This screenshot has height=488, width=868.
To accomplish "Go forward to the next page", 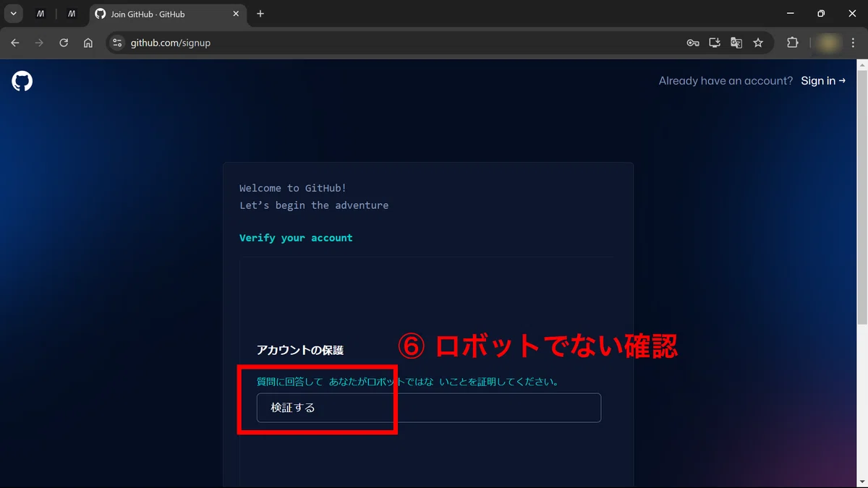I will tap(40, 43).
